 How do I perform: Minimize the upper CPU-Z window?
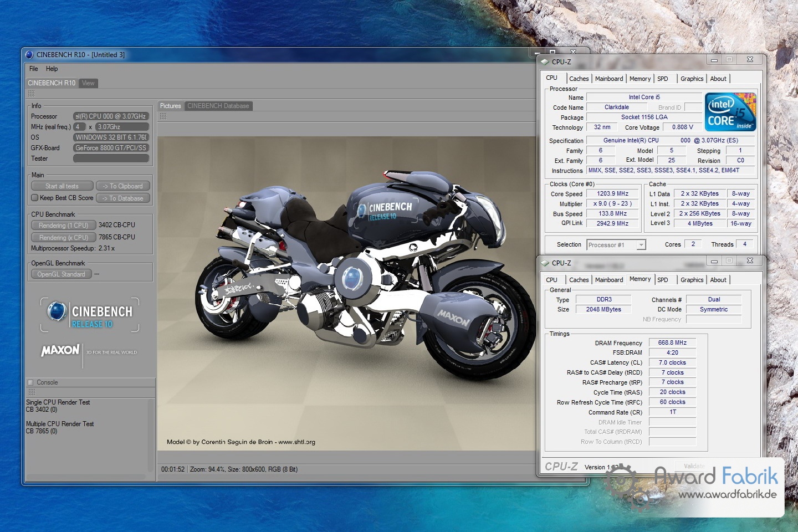714,60
